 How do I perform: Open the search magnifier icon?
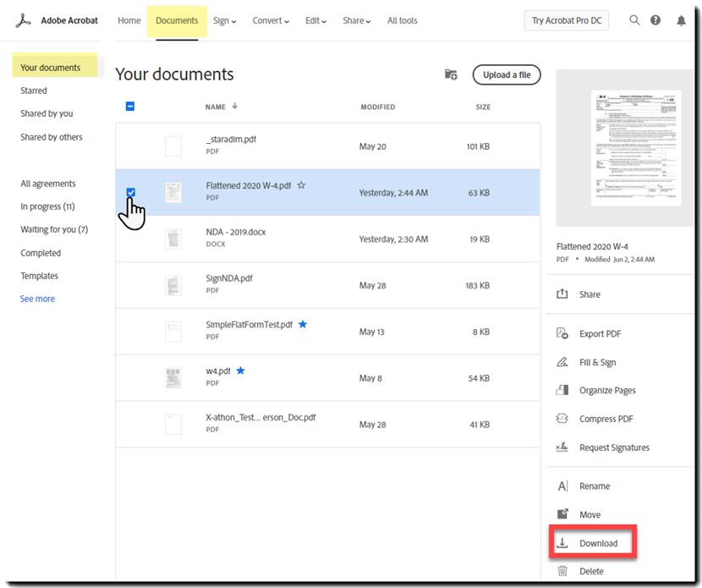pos(634,20)
